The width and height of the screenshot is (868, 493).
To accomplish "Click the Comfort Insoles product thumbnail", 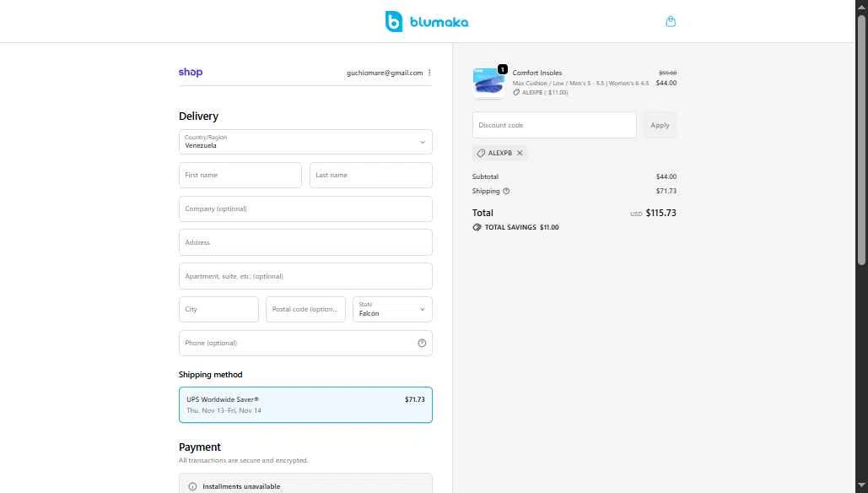I will click(x=488, y=83).
